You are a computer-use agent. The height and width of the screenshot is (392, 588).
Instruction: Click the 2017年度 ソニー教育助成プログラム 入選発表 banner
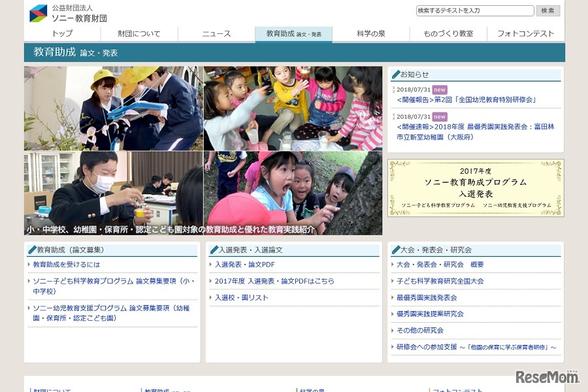(475, 188)
